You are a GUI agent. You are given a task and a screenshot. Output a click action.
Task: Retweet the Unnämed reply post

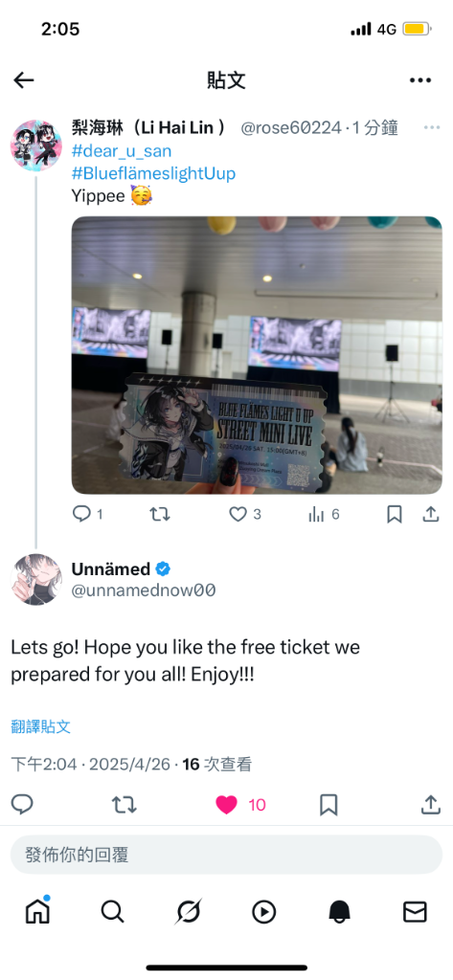click(124, 805)
